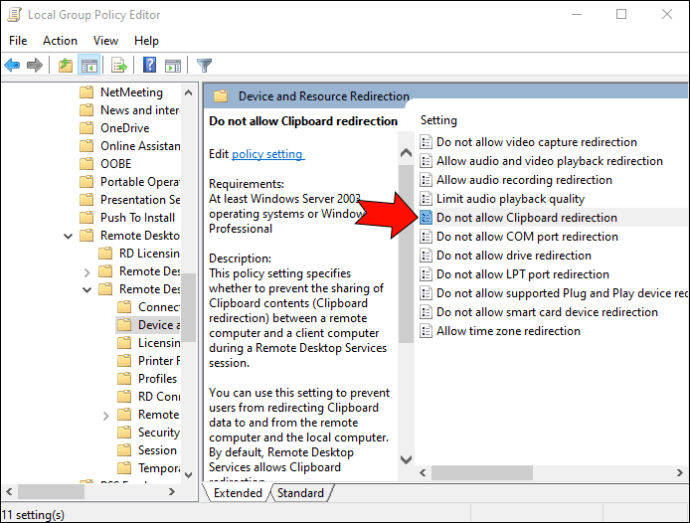Click tree pane horizontal scrollbar right arrow
The width and height of the screenshot is (690, 523).
172,491
